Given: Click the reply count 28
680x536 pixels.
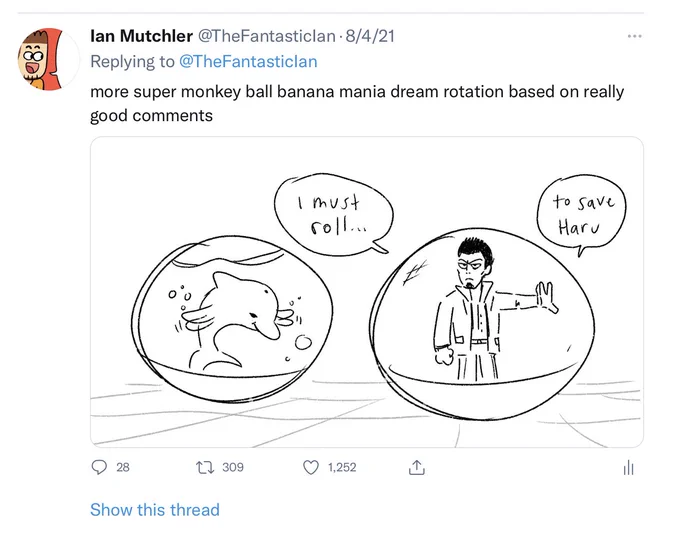Looking at the screenshot, I should pos(123,467).
